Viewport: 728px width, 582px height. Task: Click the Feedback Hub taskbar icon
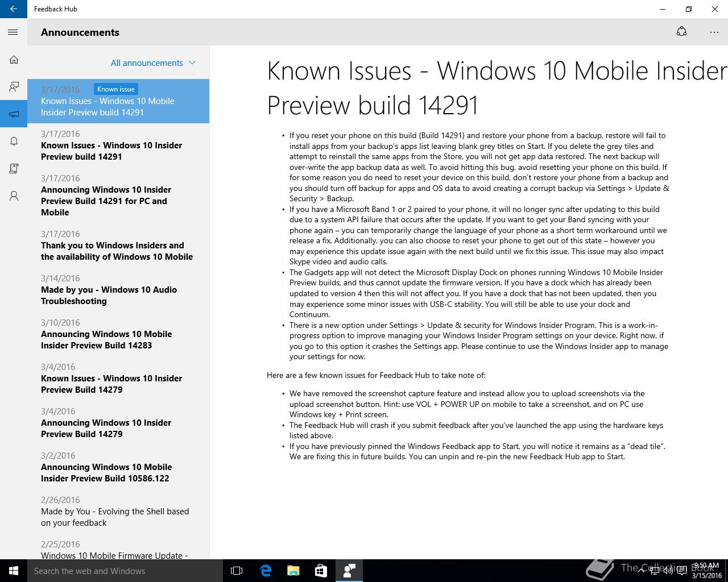click(x=349, y=571)
